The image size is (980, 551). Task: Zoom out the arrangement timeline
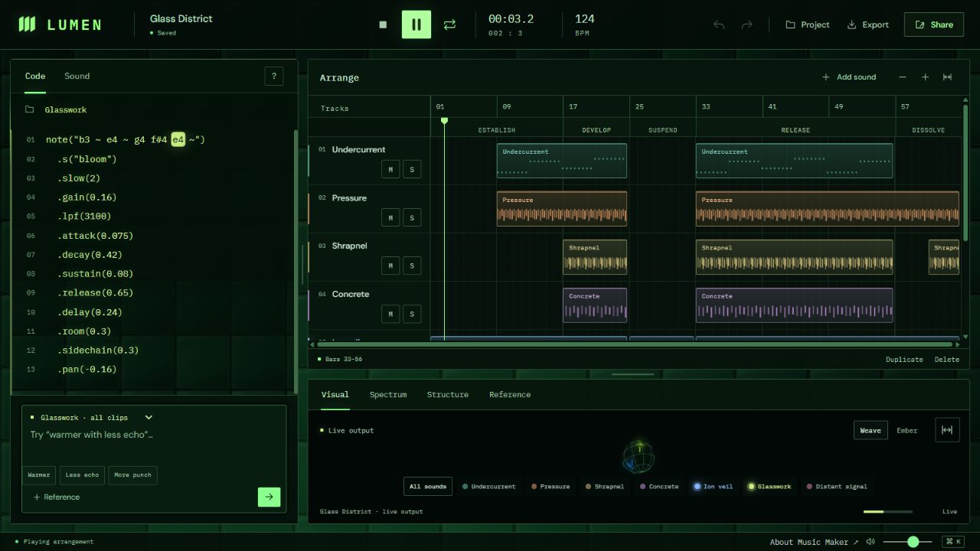click(x=903, y=77)
